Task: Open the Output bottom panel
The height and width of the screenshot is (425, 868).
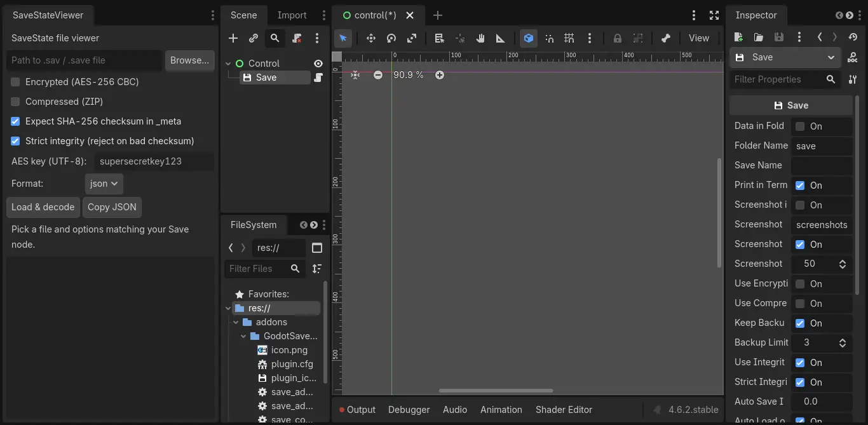Action: pos(357,410)
